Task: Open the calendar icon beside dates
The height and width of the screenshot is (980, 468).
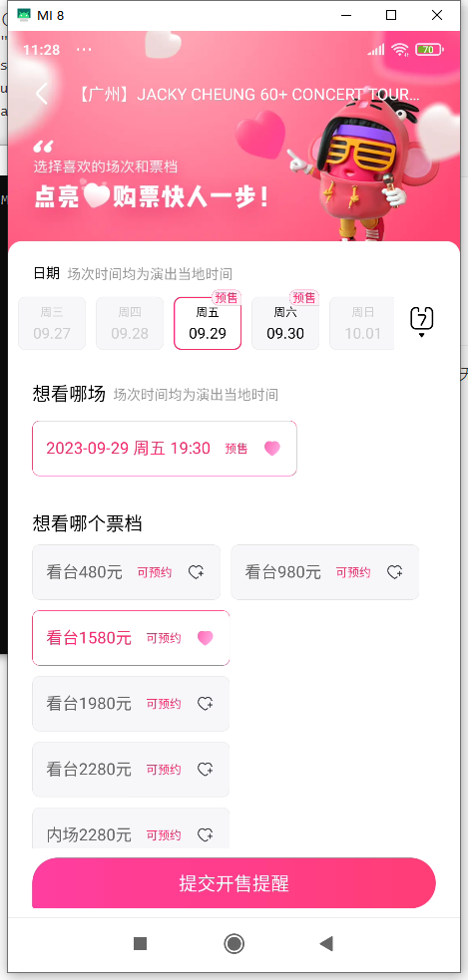Action: click(422, 321)
